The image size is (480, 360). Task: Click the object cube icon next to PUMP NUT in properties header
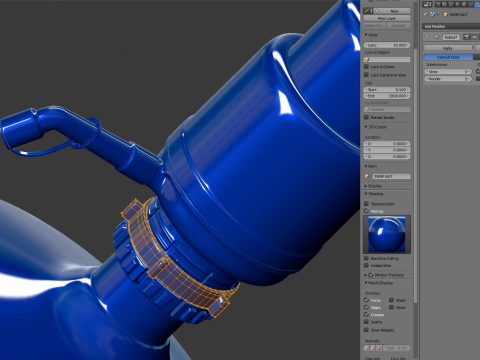tap(446, 14)
